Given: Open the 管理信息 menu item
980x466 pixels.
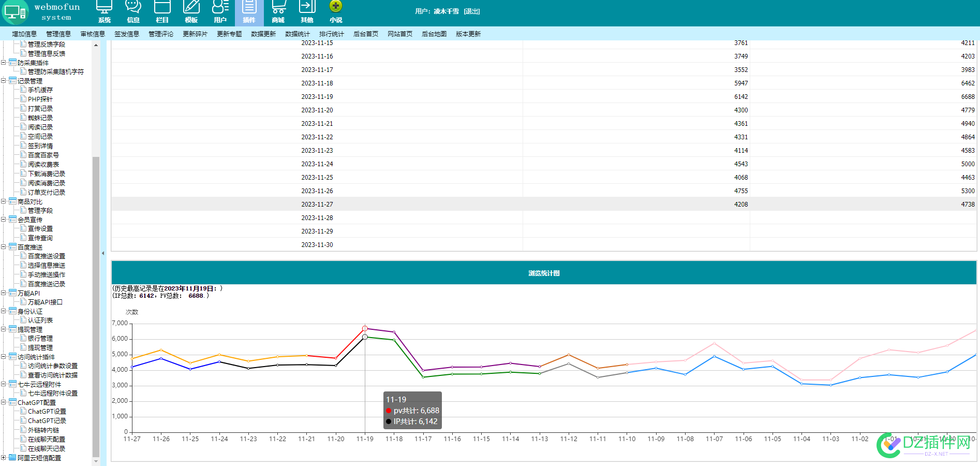Looking at the screenshot, I should pos(58,34).
